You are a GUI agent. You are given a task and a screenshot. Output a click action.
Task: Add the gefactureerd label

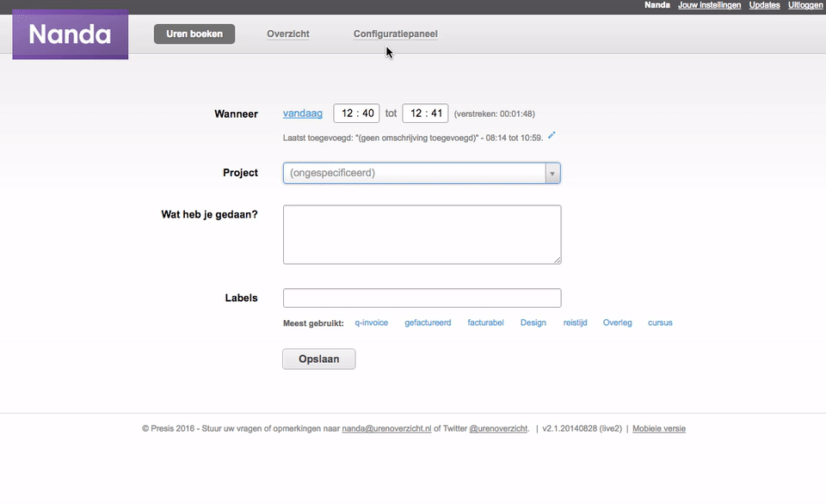(428, 323)
